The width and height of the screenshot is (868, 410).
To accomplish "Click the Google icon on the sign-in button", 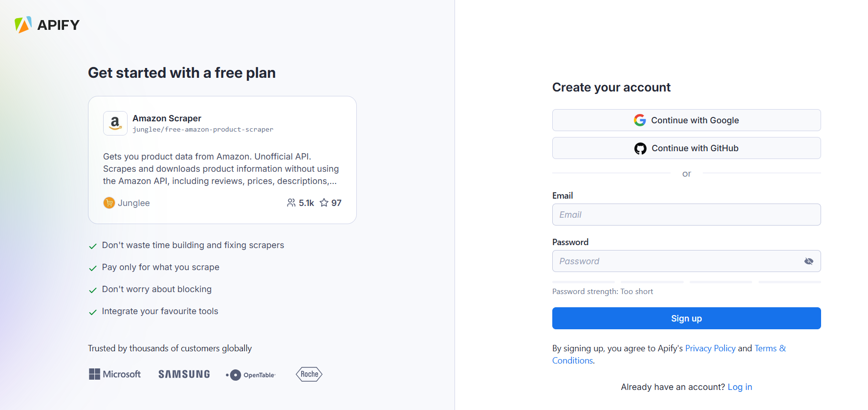I will click(640, 120).
